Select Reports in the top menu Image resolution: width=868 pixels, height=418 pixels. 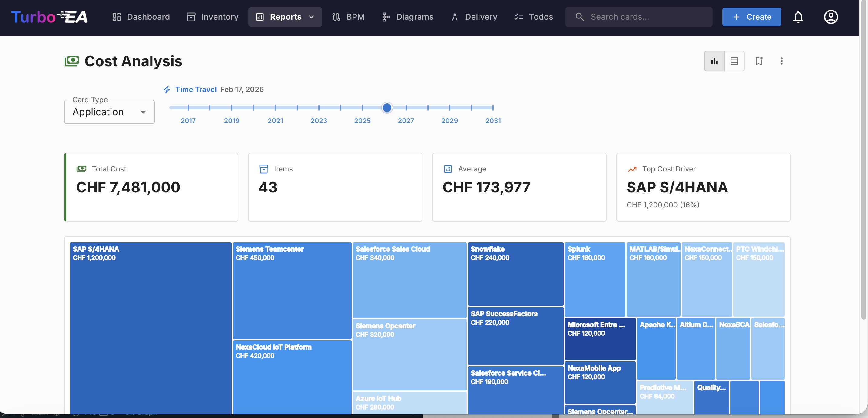(286, 17)
